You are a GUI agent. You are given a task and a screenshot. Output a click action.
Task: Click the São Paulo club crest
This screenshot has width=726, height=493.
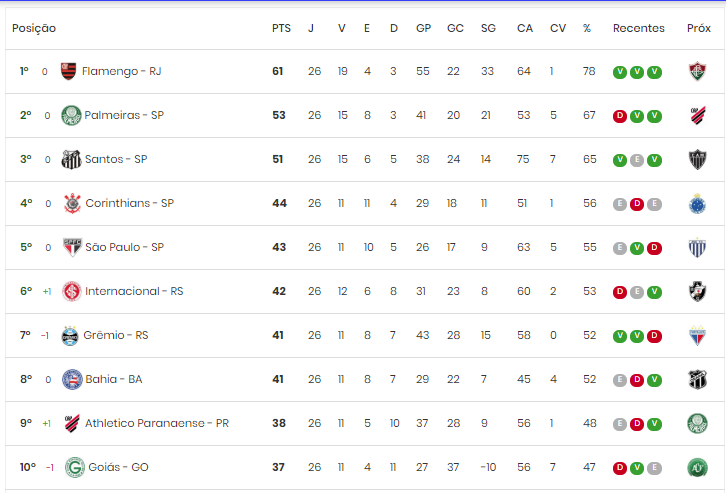[72, 247]
